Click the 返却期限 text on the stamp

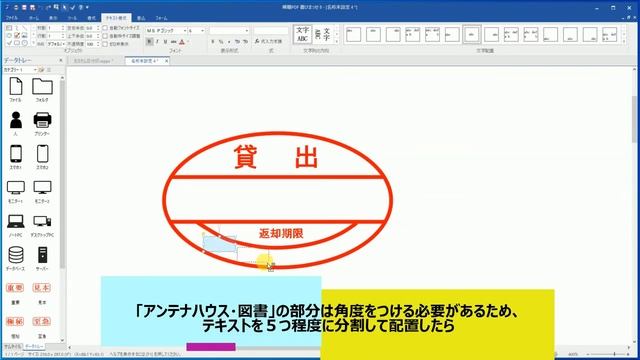click(281, 233)
